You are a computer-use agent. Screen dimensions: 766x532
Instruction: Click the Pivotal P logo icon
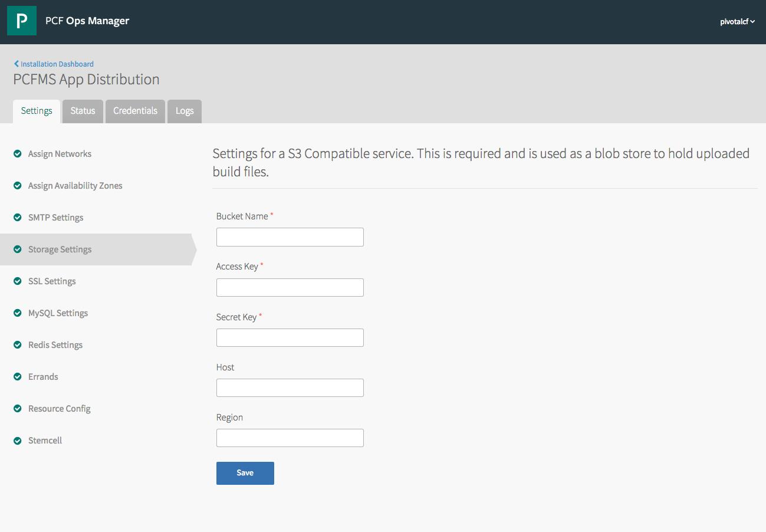tap(22, 21)
